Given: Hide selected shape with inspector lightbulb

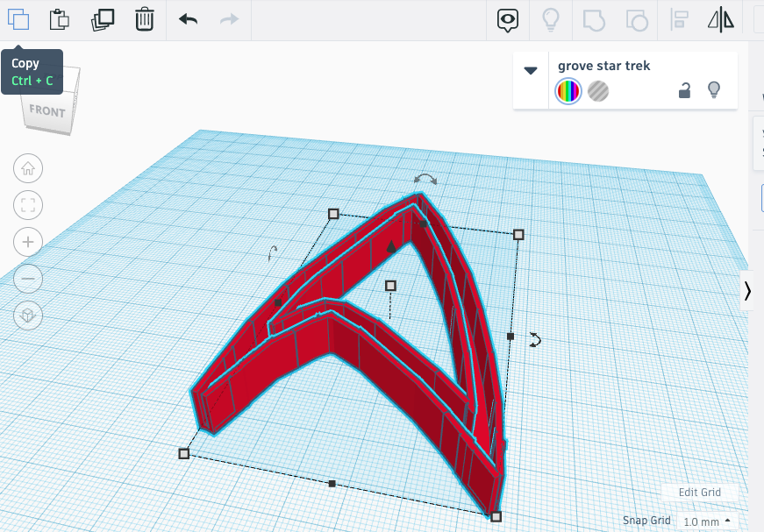Looking at the screenshot, I should [x=714, y=90].
